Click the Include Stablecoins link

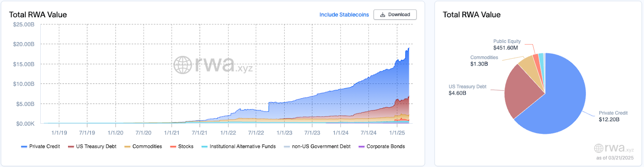coord(344,15)
